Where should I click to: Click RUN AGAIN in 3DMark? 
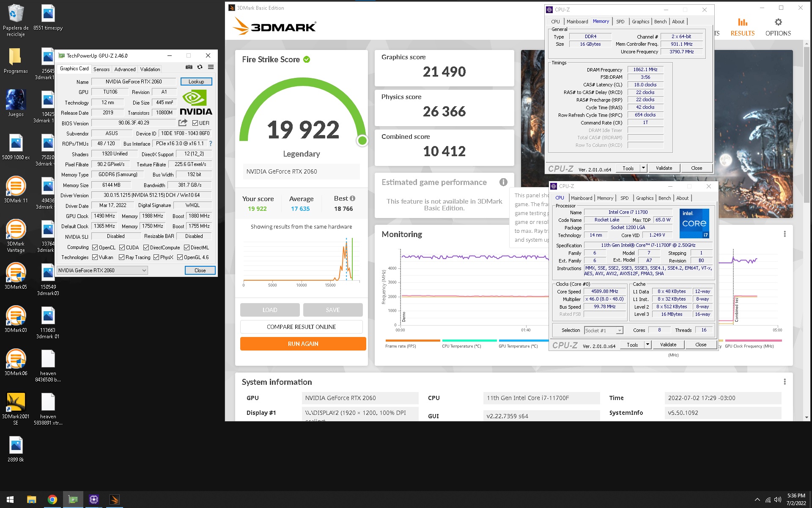[x=303, y=344]
